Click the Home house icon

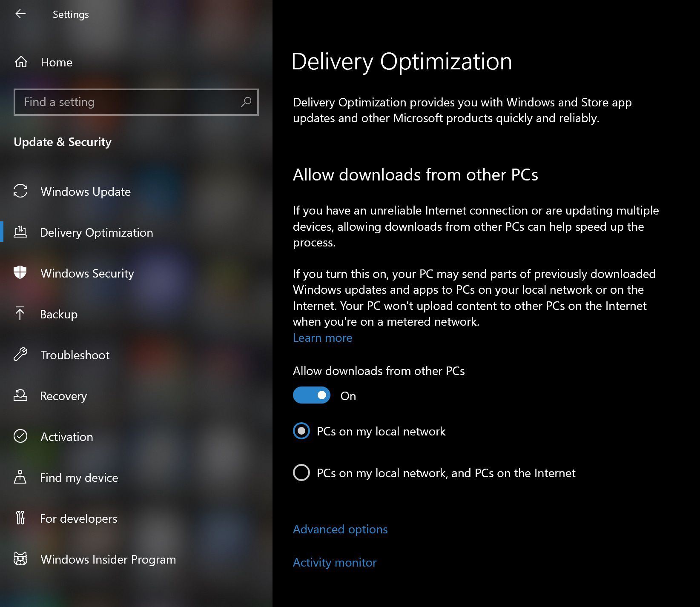(x=21, y=62)
